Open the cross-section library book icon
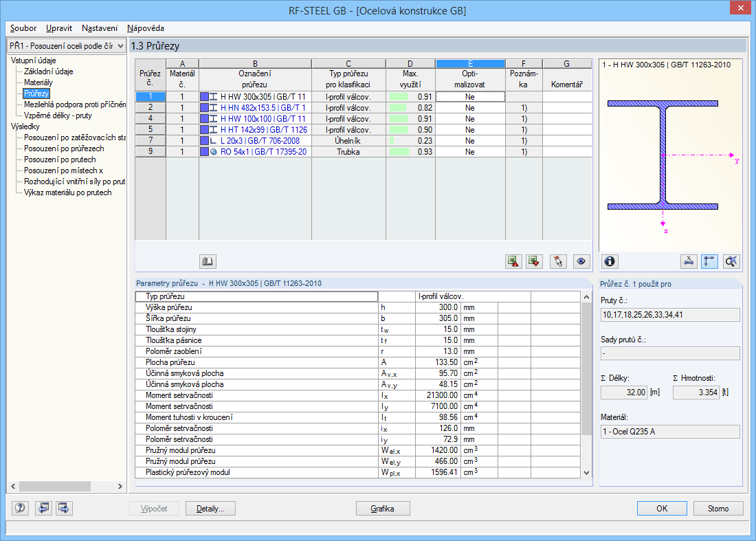 coord(208,261)
